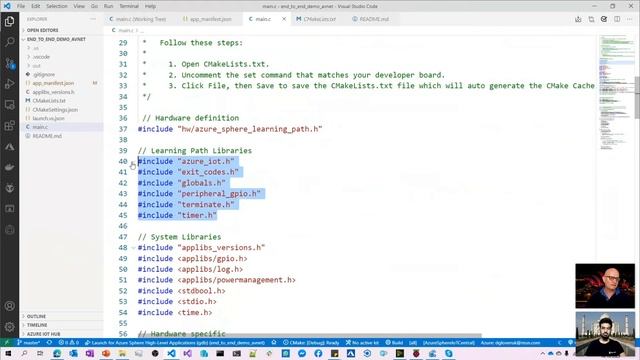640x360 pixels.
Task: Open app_manifest.json in Explorer
Action: pyautogui.click(x=53, y=83)
